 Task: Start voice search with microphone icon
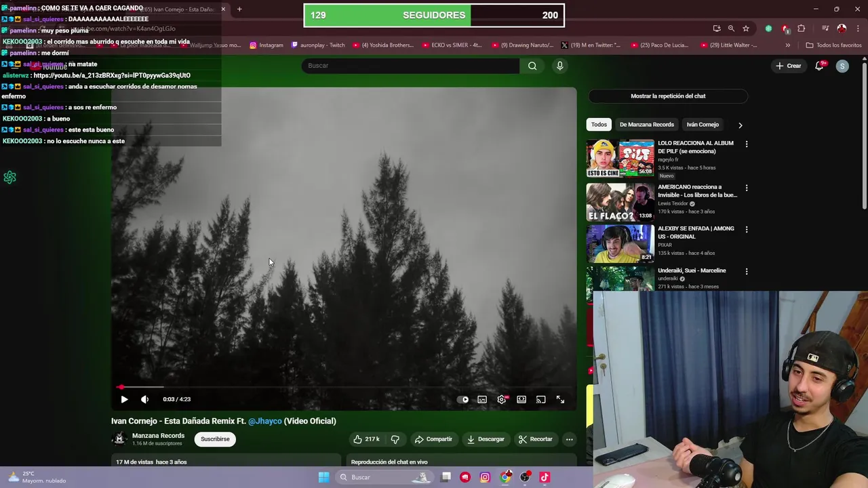coord(559,66)
